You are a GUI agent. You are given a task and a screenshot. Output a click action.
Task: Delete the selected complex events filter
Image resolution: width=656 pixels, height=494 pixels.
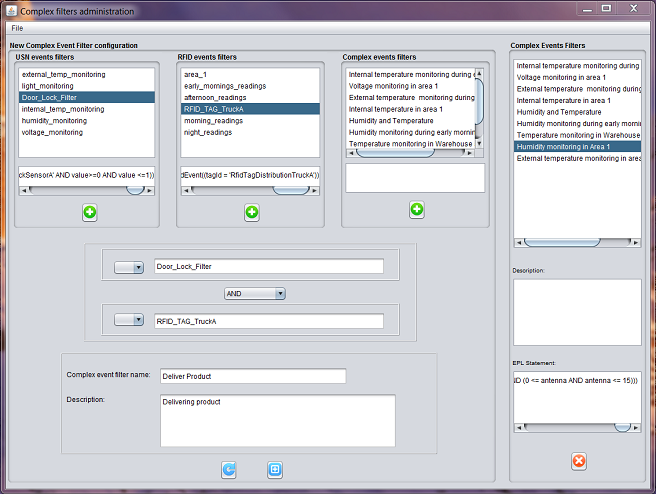[579, 461]
